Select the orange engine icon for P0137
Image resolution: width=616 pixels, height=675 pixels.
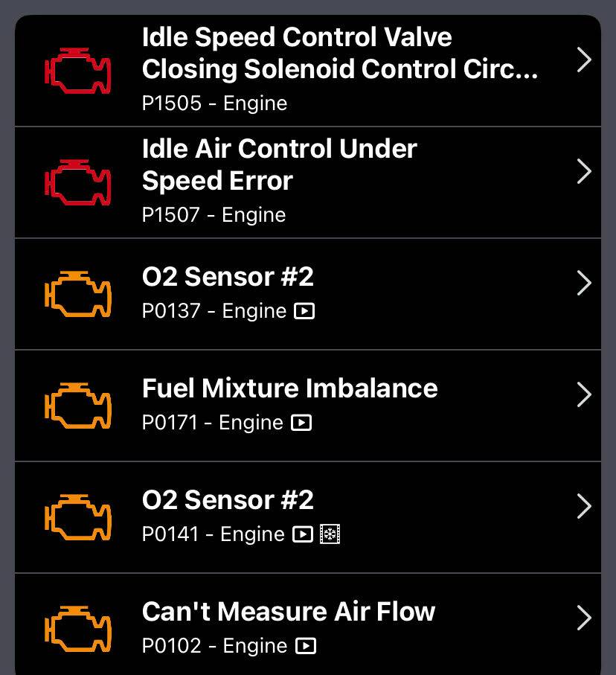(78, 292)
